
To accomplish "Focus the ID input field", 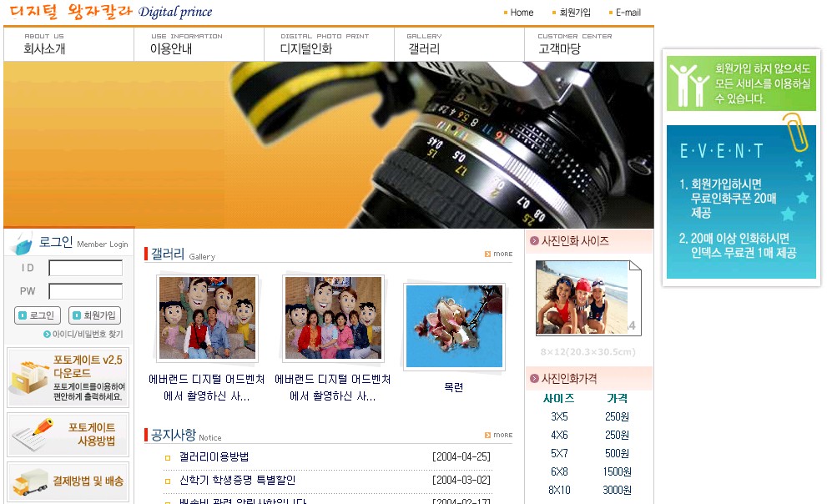I will pyautogui.click(x=85, y=268).
